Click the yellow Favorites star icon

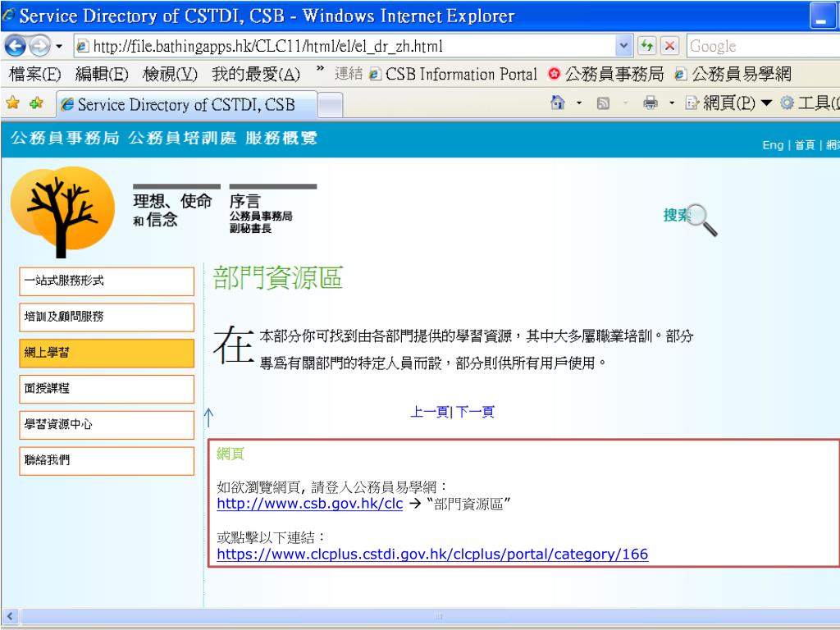tap(13, 103)
